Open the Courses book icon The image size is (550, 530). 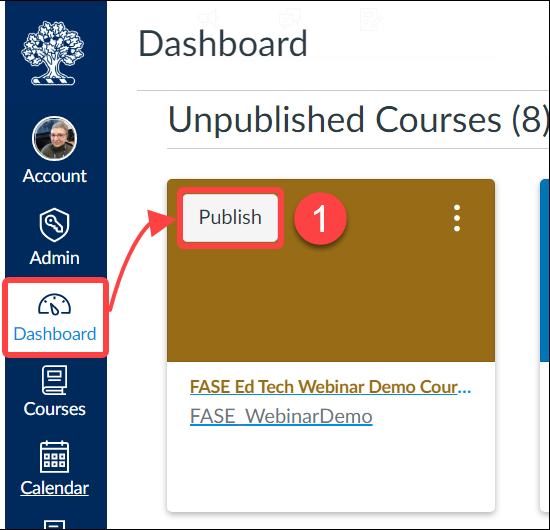click(x=54, y=380)
